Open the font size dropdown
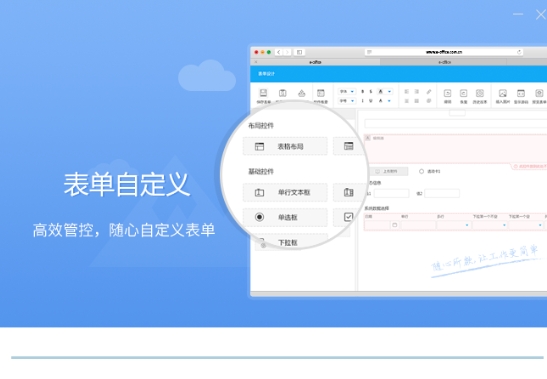Image resolution: width=547 pixels, height=379 pixels. [347, 101]
